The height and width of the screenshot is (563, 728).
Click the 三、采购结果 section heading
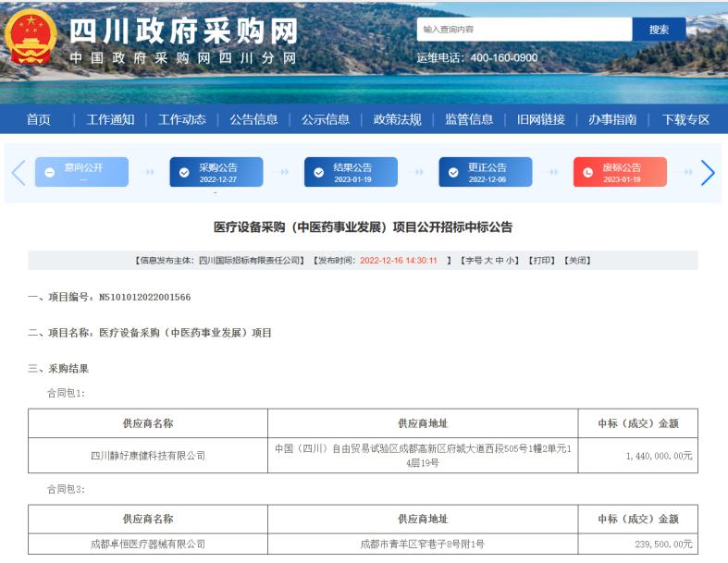click(58, 369)
